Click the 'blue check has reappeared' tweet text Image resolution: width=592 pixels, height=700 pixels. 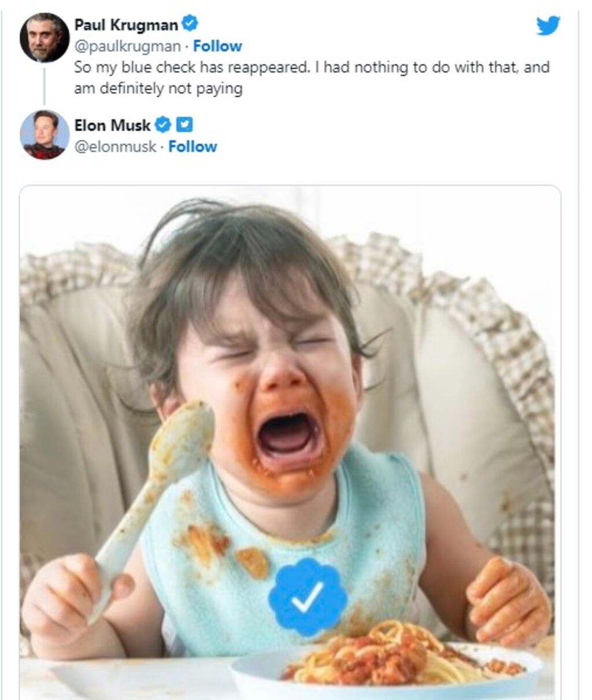tap(311, 68)
